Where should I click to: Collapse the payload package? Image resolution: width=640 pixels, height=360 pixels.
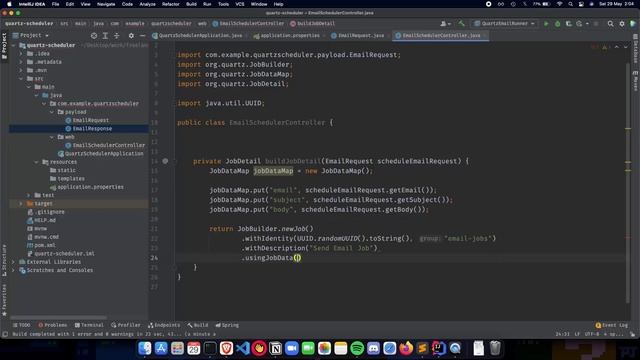pos(52,112)
